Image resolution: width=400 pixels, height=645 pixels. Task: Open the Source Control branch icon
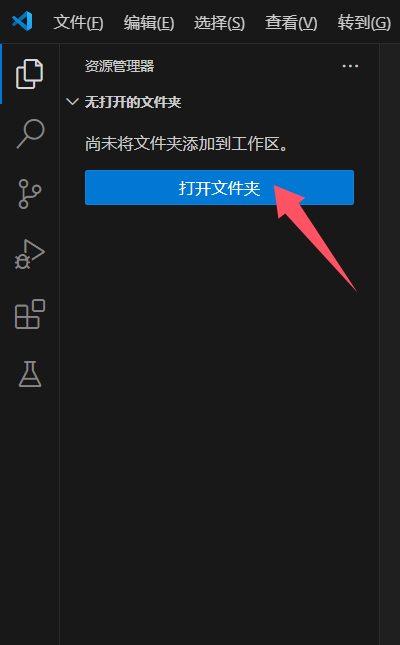pos(30,194)
